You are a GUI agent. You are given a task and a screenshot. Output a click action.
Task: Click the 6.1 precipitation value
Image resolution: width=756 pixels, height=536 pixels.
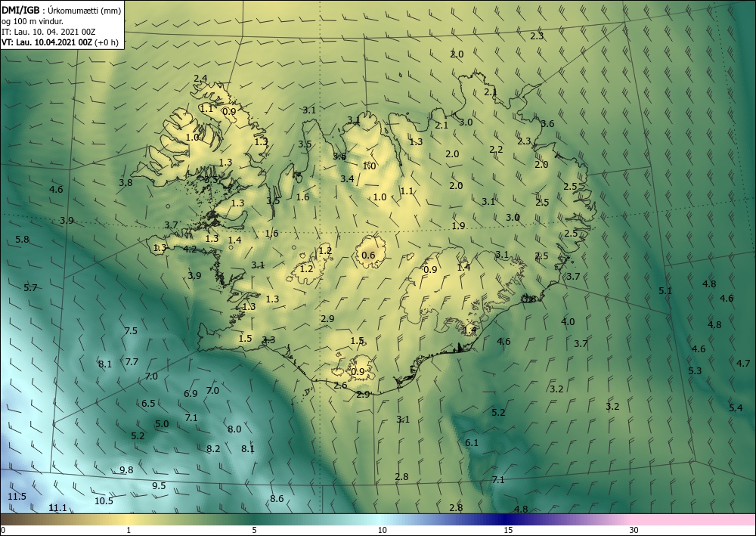click(x=472, y=442)
